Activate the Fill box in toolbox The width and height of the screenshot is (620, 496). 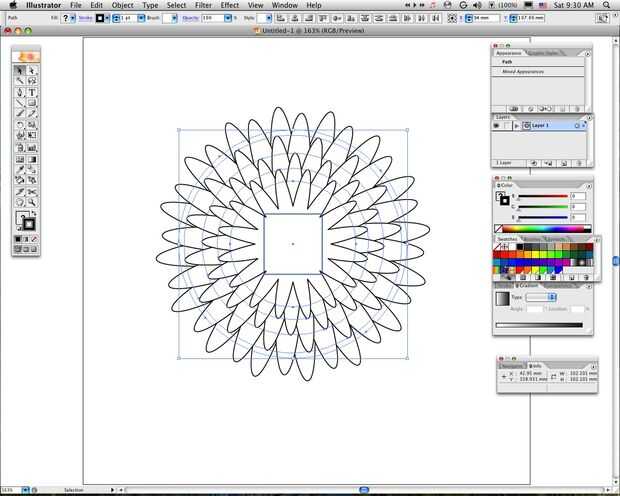click(21, 216)
